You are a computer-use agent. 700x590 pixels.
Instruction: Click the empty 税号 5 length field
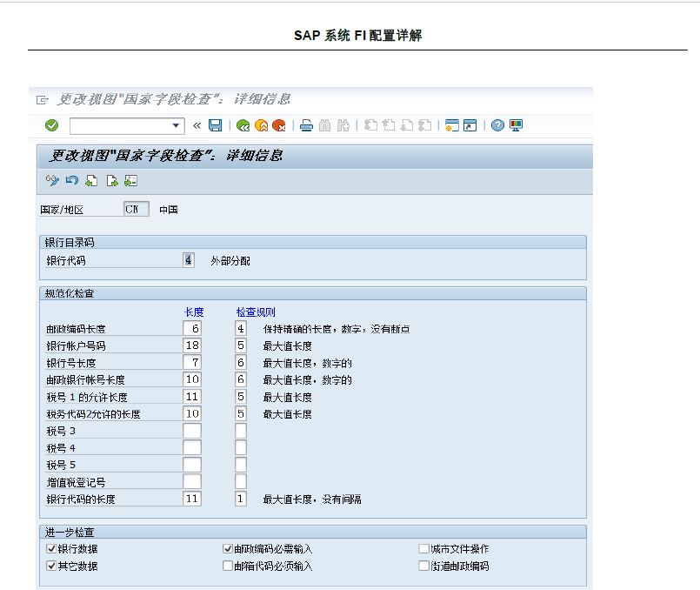pyautogui.click(x=192, y=465)
